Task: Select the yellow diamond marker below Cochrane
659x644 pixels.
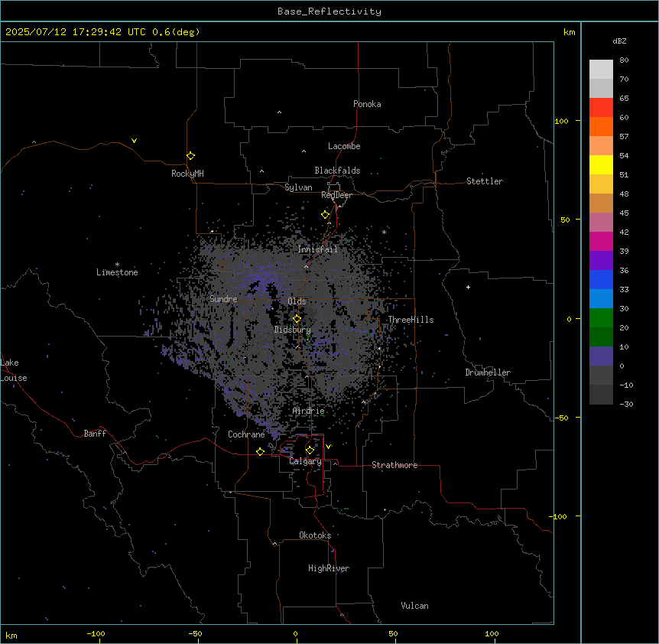Action: [260, 451]
